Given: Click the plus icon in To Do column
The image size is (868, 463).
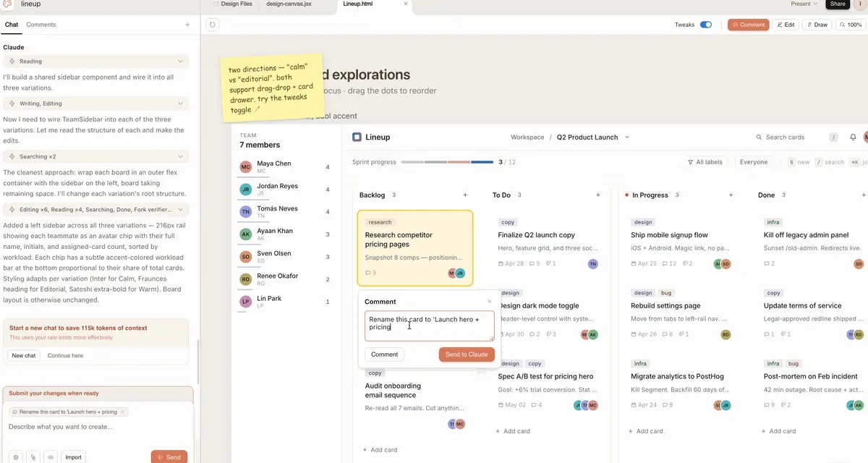Looking at the screenshot, I should pos(597,195).
